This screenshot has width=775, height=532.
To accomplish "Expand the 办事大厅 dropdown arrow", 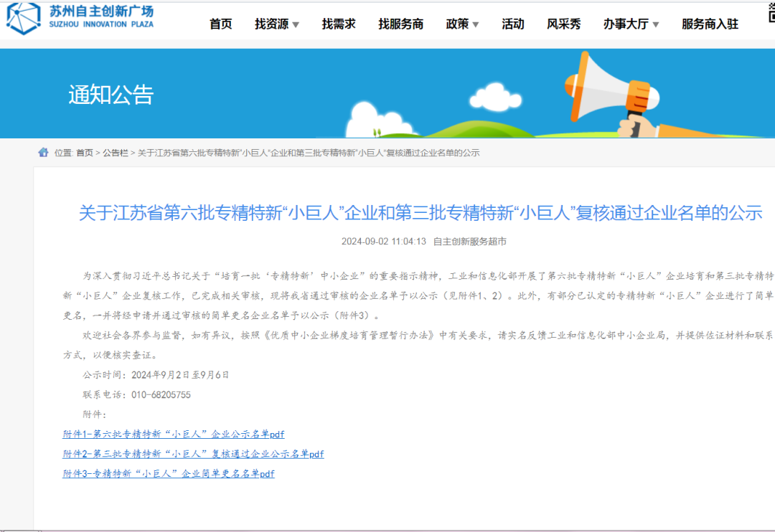I will [655, 24].
